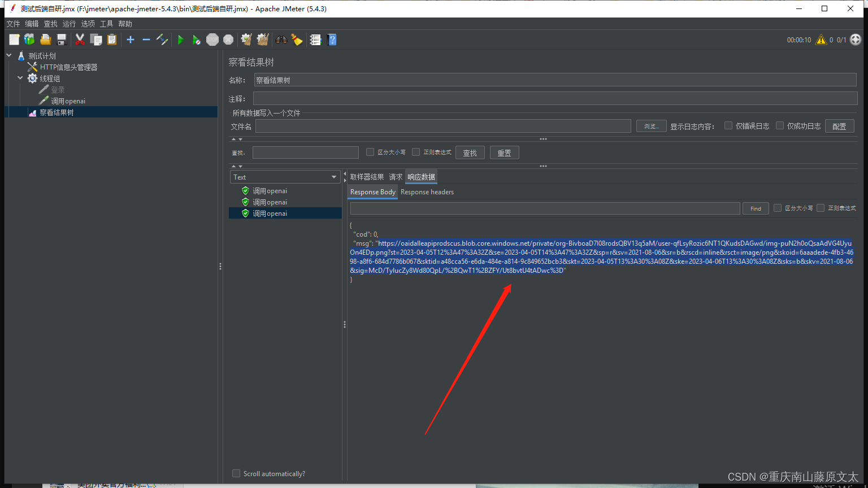Open the Templates toolbar icon
868x488 pixels.
point(29,40)
